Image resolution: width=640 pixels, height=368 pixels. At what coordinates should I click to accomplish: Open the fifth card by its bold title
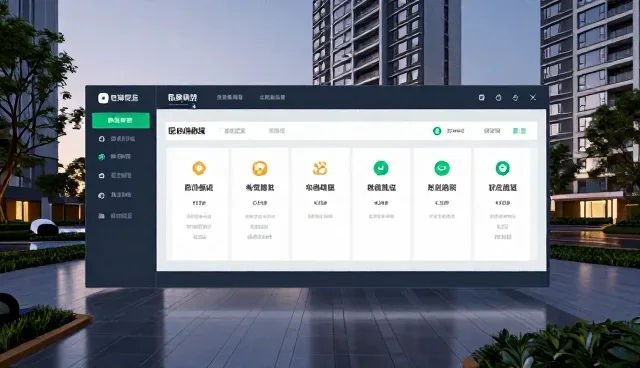(x=442, y=188)
